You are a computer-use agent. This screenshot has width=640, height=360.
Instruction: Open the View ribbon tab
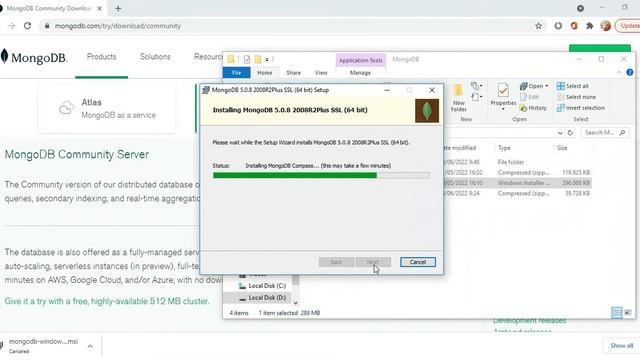[321, 73]
